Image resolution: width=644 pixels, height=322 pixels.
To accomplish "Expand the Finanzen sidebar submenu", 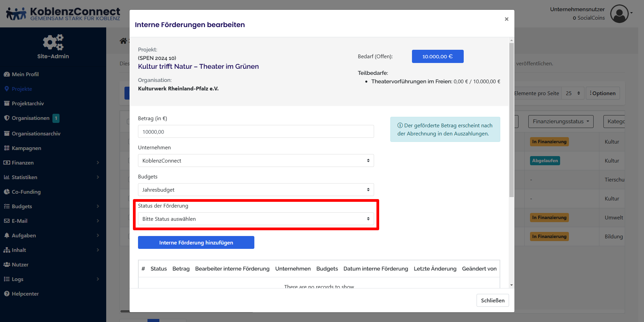I will pyautogui.click(x=98, y=163).
